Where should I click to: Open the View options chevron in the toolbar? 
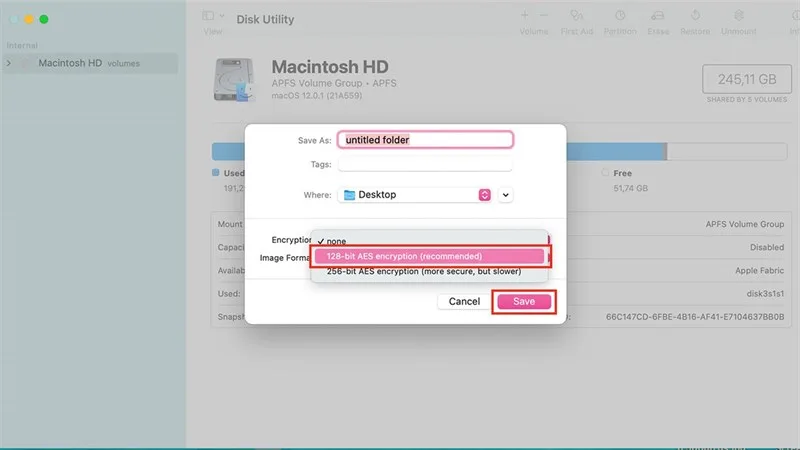pos(222,16)
